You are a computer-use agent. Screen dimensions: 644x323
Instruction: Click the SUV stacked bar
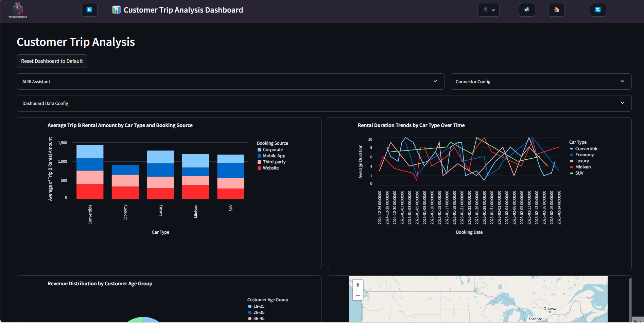(x=231, y=177)
